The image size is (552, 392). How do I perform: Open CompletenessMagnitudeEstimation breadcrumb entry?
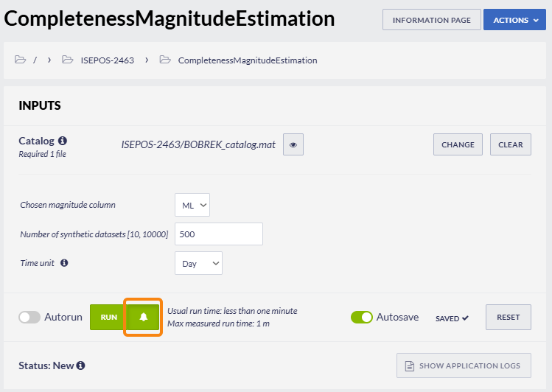point(248,60)
